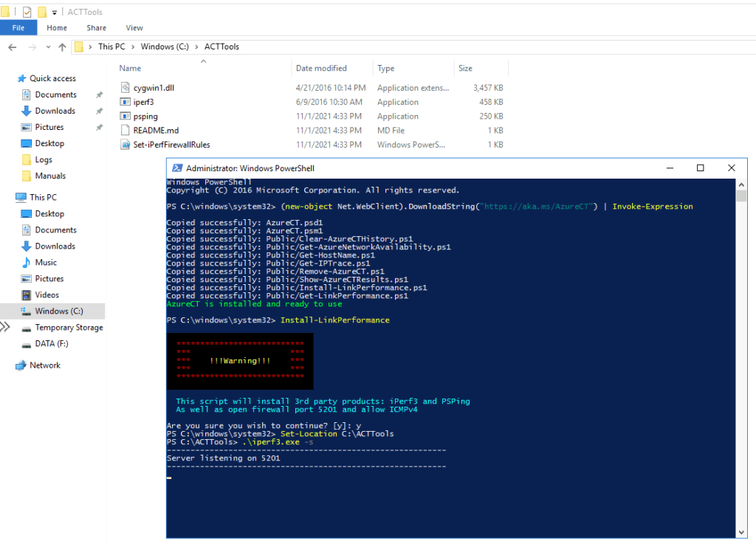Unpin Documents from Quick access
756x544 pixels.
(100, 95)
